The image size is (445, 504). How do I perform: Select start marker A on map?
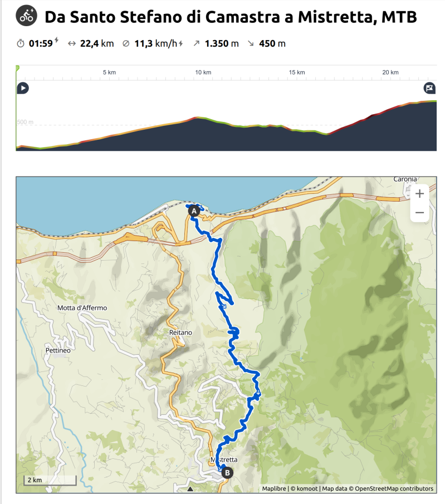click(x=194, y=211)
